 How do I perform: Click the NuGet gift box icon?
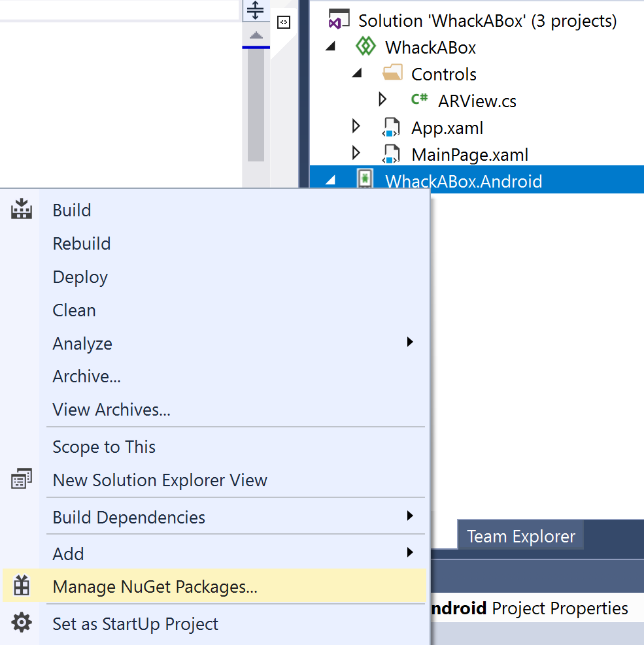tap(22, 586)
